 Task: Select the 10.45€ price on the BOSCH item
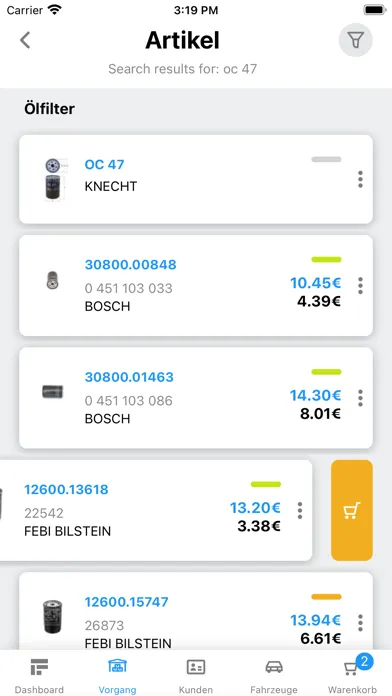pyautogui.click(x=315, y=283)
